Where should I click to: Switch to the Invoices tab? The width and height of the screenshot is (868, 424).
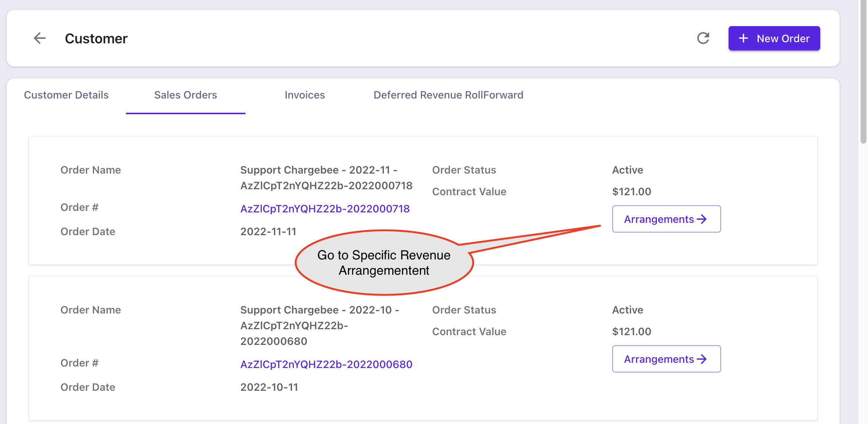(305, 95)
